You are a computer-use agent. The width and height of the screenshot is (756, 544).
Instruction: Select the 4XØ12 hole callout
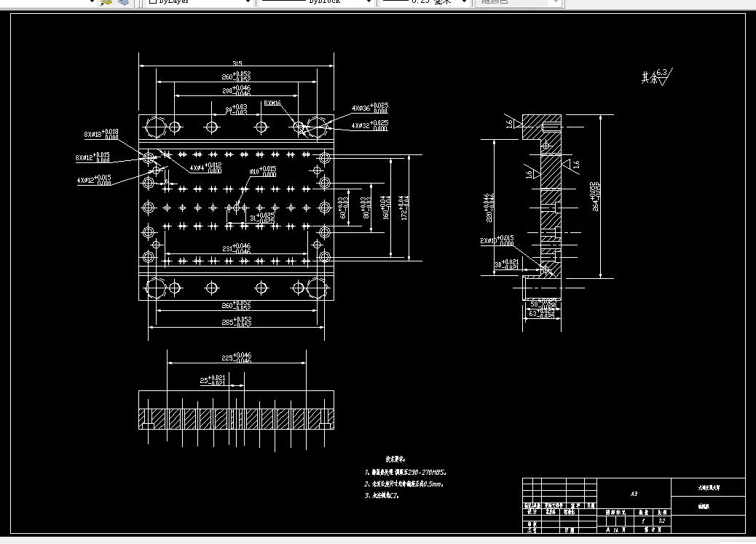(x=94, y=180)
